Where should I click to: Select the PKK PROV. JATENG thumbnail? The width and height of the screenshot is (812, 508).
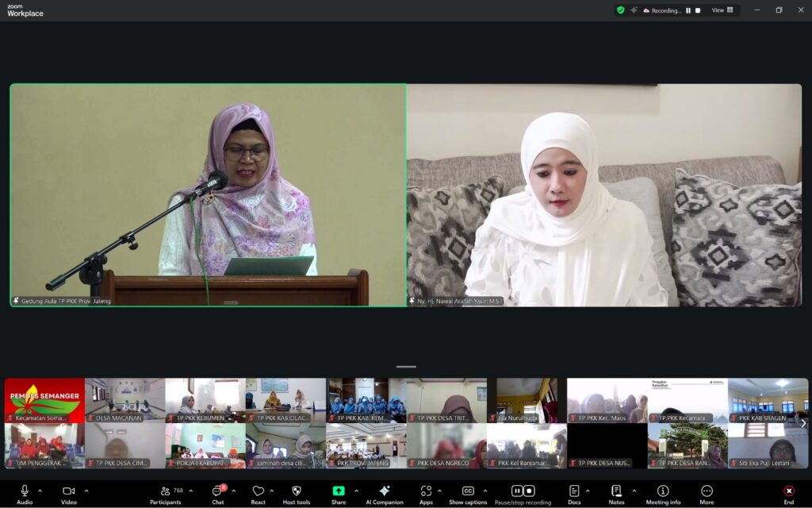pos(366,446)
